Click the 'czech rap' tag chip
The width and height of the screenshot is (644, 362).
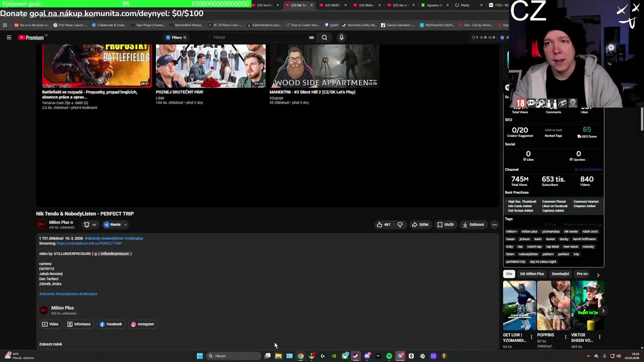pyautogui.click(x=534, y=247)
